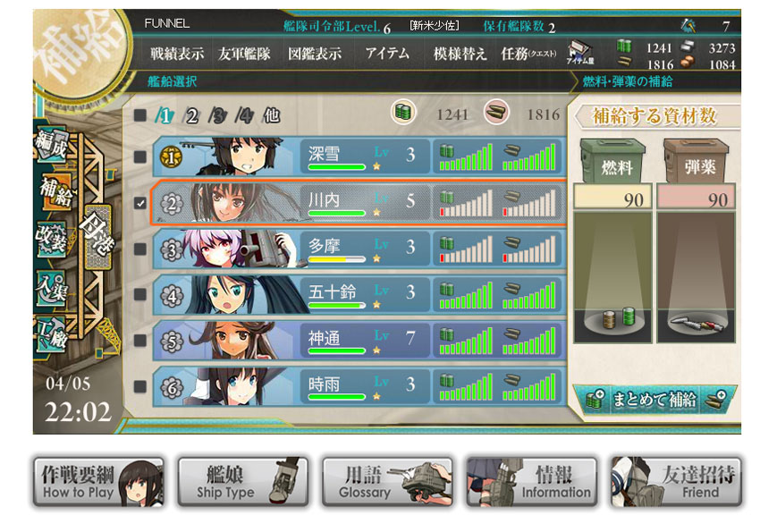Switch to fleet tab 2
This screenshot has width=760, height=532.
click(x=192, y=116)
